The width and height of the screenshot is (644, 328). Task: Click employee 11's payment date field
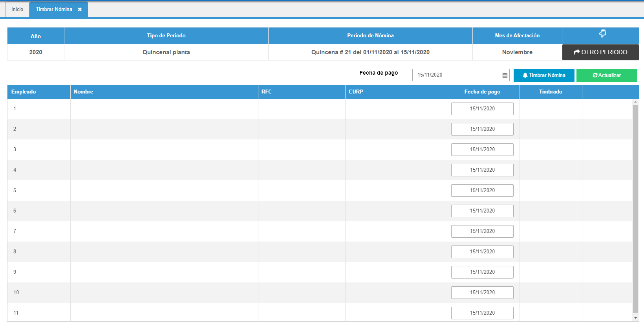(x=482, y=313)
